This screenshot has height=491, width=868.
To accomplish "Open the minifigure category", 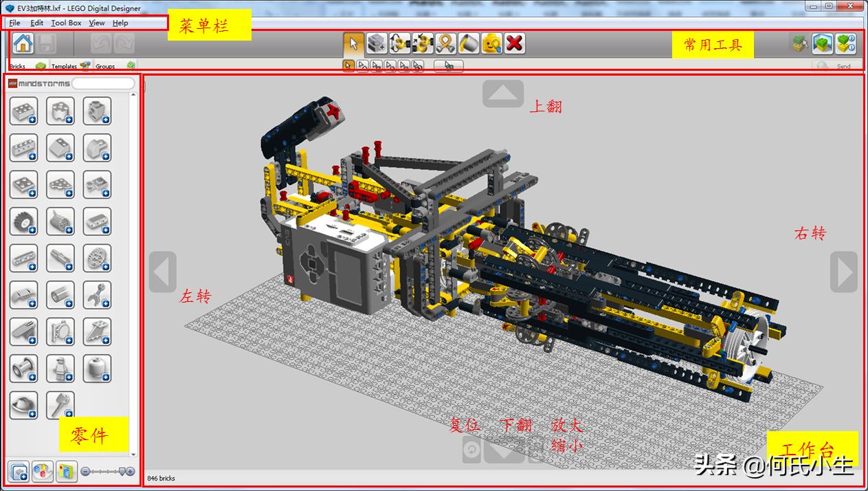I will (60, 369).
